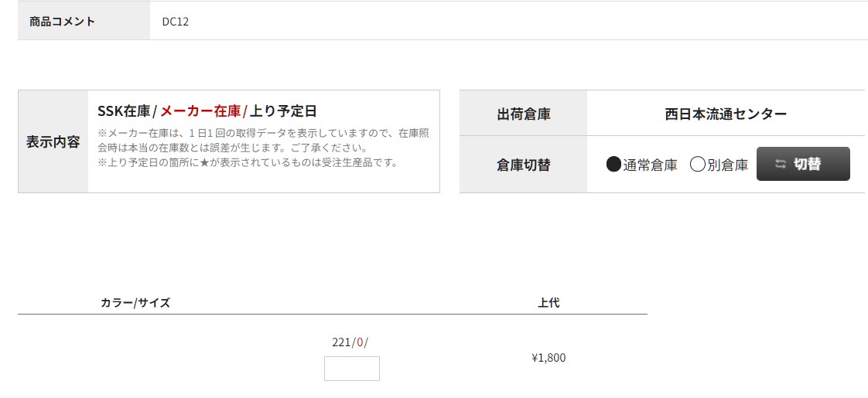Click the 上代 column header
Viewport: 868px width, 398px height.
click(x=548, y=302)
